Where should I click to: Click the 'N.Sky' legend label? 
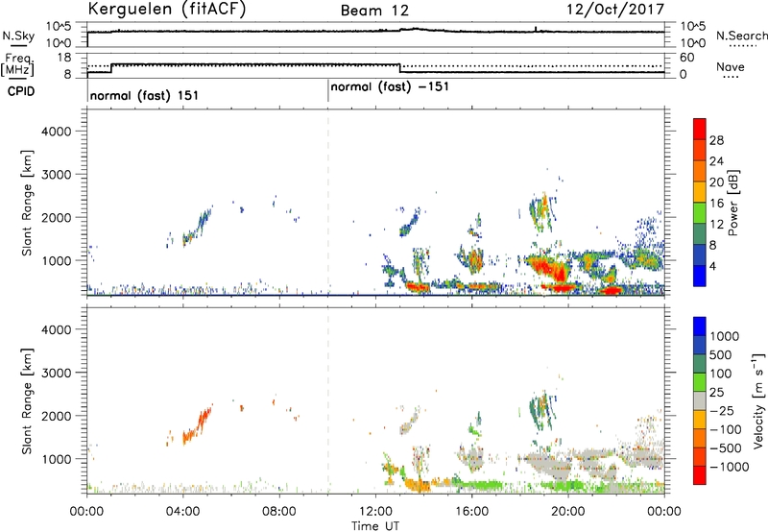(18, 36)
